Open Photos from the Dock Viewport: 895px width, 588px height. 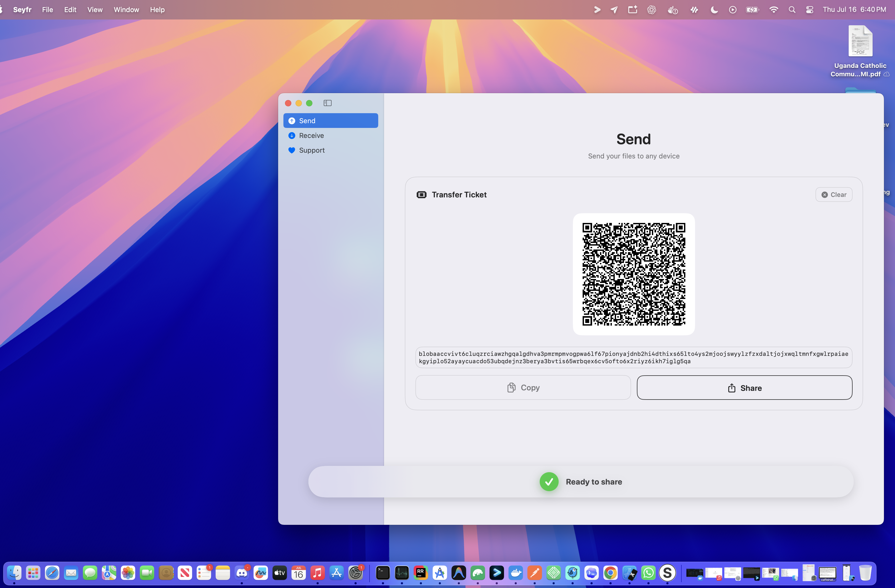click(x=128, y=572)
